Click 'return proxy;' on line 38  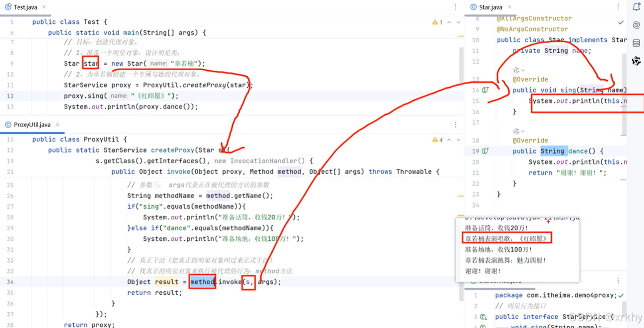coord(89,325)
